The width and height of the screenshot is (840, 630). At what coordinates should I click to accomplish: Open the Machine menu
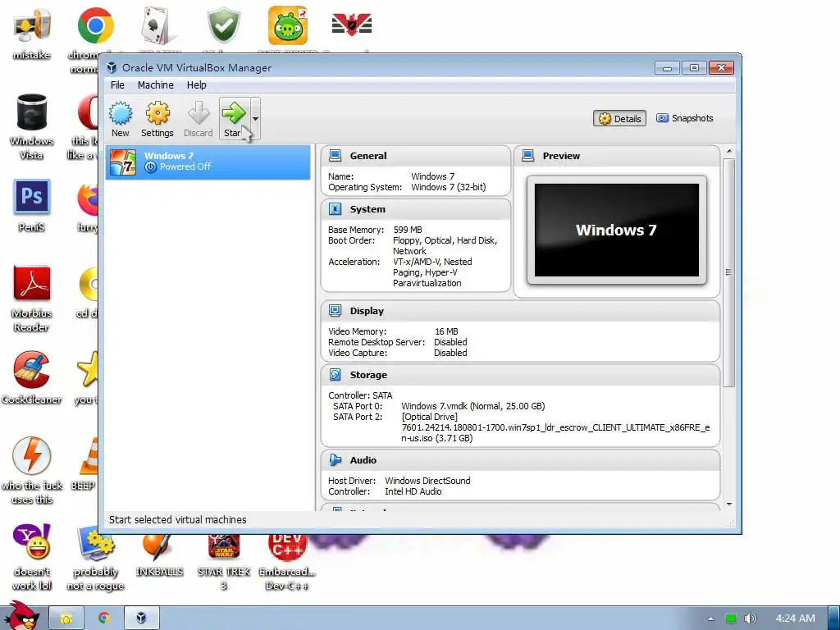(155, 84)
